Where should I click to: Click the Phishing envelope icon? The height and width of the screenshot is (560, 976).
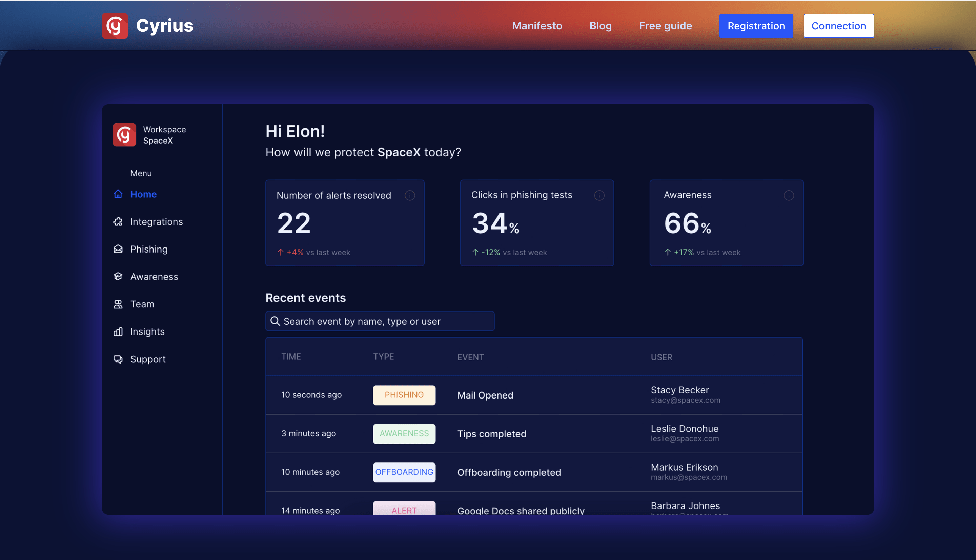(118, 249)
